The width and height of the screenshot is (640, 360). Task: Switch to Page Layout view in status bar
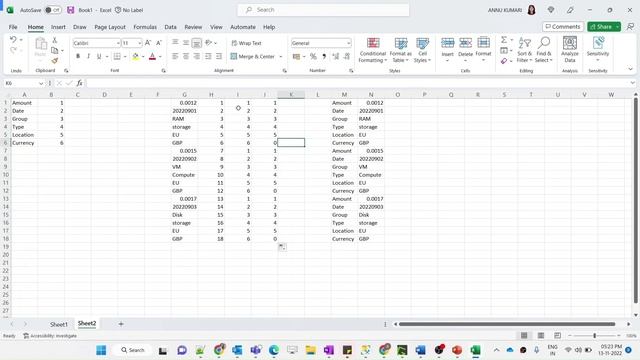540,336
